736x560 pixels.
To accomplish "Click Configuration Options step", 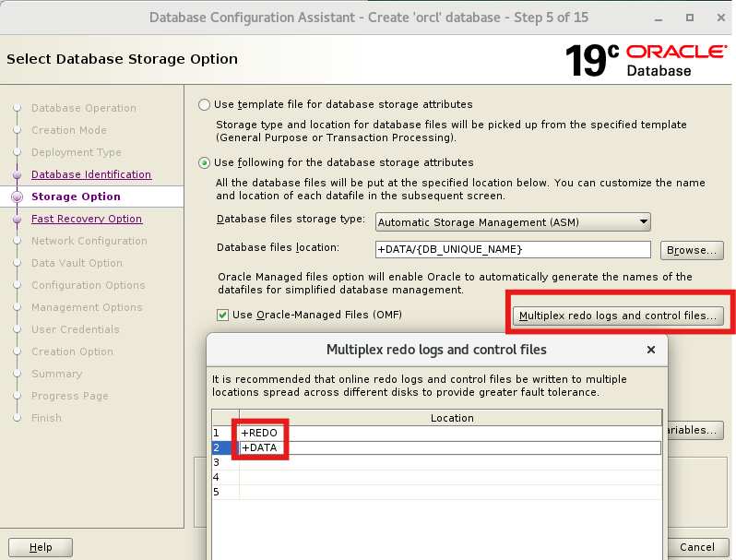I will 89,285.
